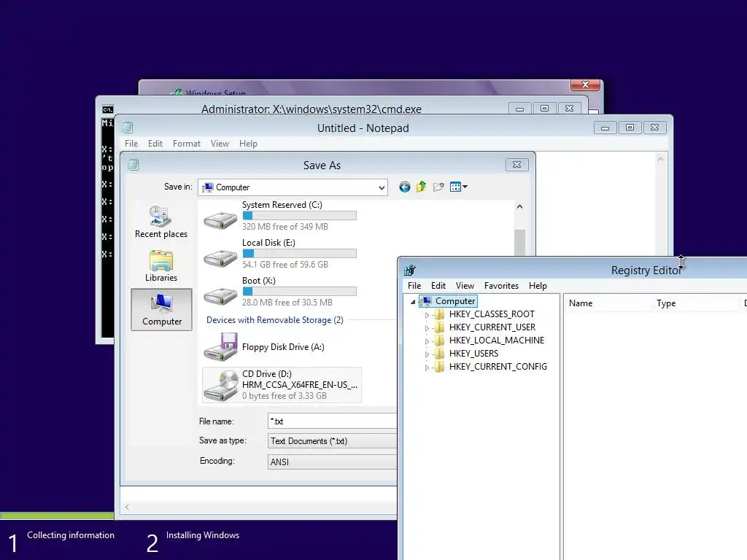This screenshot has width=747, height=560.
Task: Open Registry Editor View menu
Action: pyautogui.click(x=465, y=286)
